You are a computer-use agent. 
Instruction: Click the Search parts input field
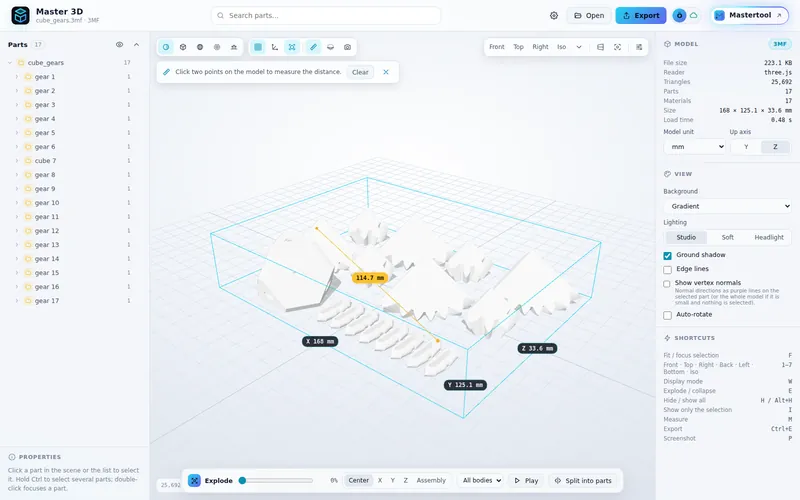tap(326, 15)
